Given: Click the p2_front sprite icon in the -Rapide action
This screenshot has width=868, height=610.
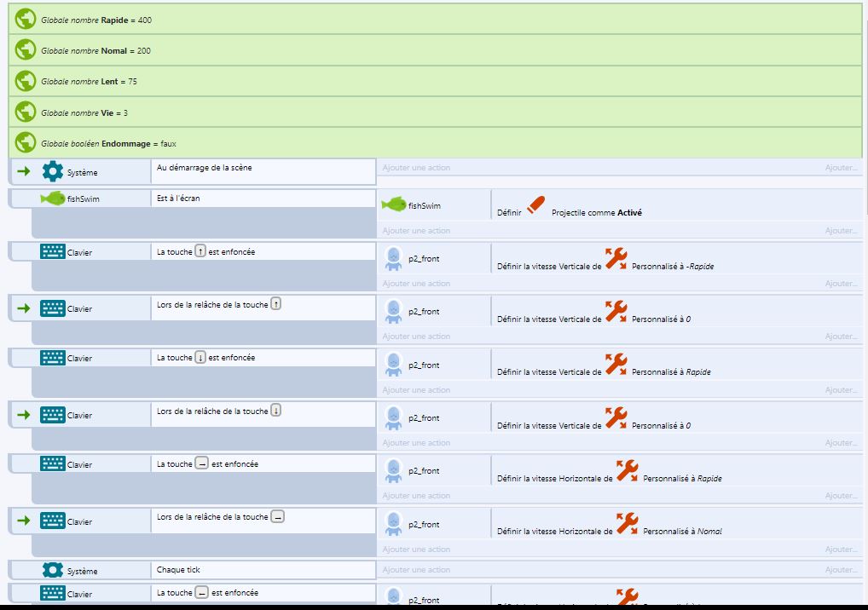Looking at the screenshot, I should [x=393, y=259].
